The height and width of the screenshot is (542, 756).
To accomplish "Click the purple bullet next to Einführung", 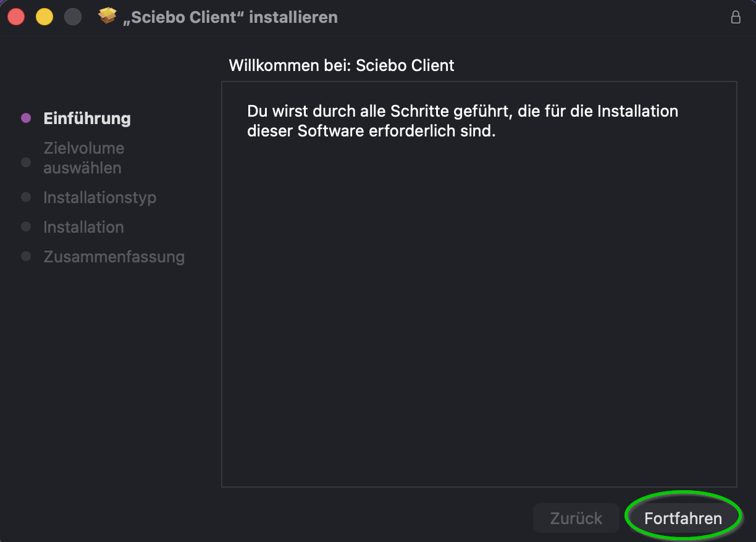I will point(25,118).
